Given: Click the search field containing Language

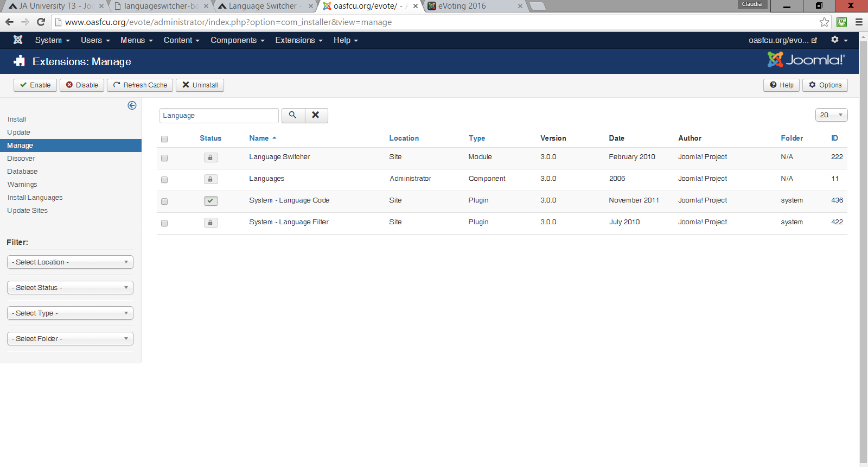Looking at the screenshot, I should (x=219, y=115).
